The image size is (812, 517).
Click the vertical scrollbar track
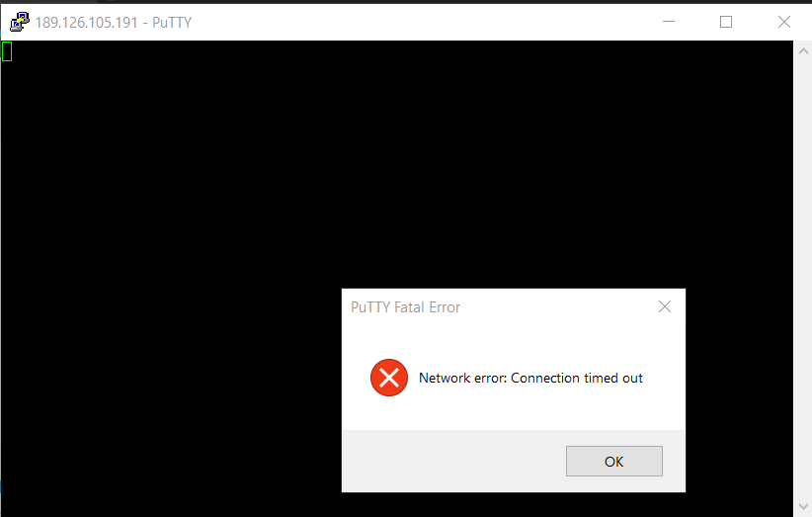[x=803, y=280]
